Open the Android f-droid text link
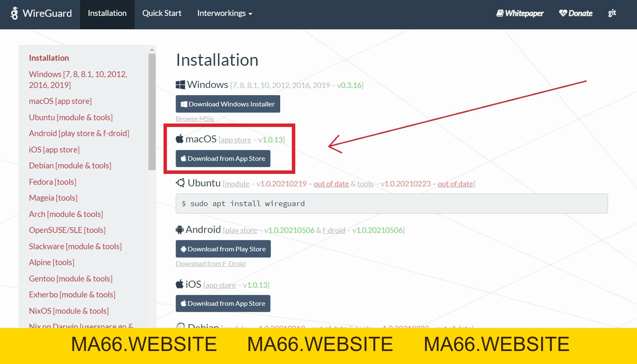 tap(334, 230)
